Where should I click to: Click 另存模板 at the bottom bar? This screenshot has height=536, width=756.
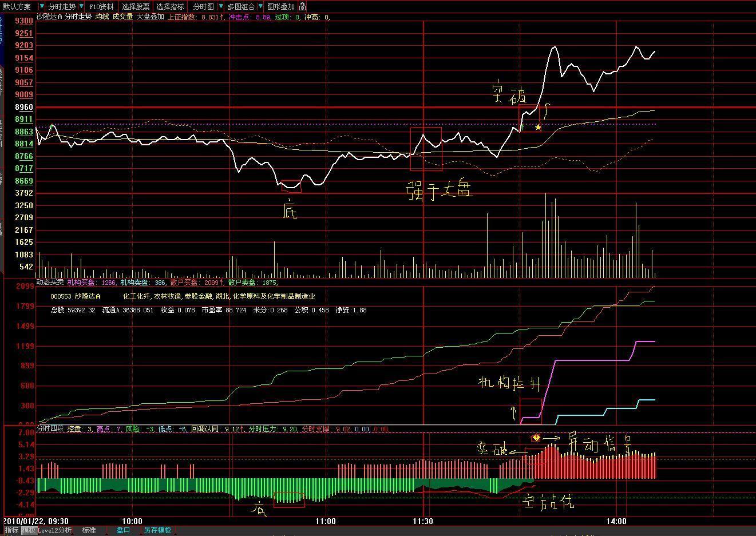pos(157,530)
